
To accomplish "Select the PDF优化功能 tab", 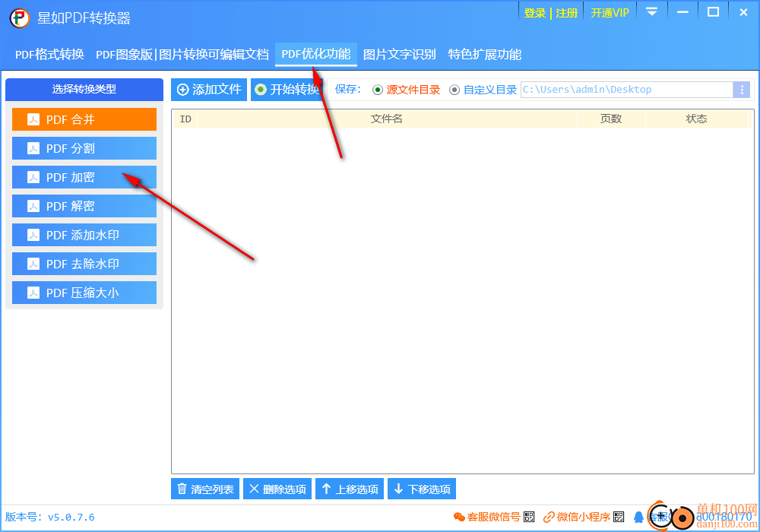I will 316,54.
